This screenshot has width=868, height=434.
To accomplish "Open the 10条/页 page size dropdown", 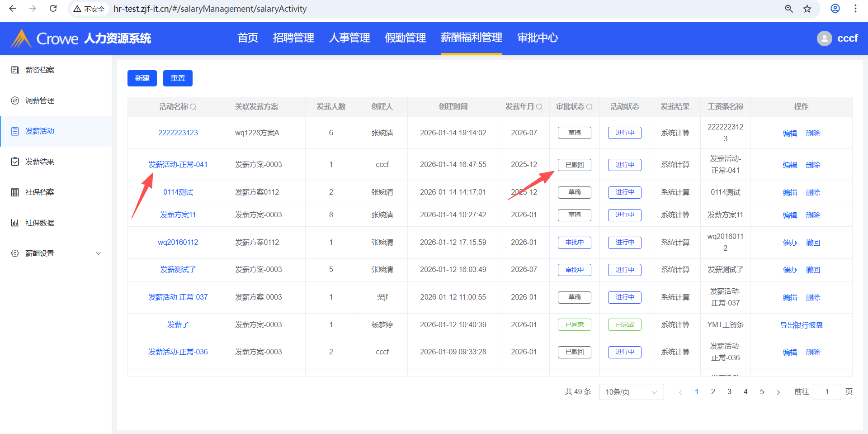I will (x=631, y=392).
